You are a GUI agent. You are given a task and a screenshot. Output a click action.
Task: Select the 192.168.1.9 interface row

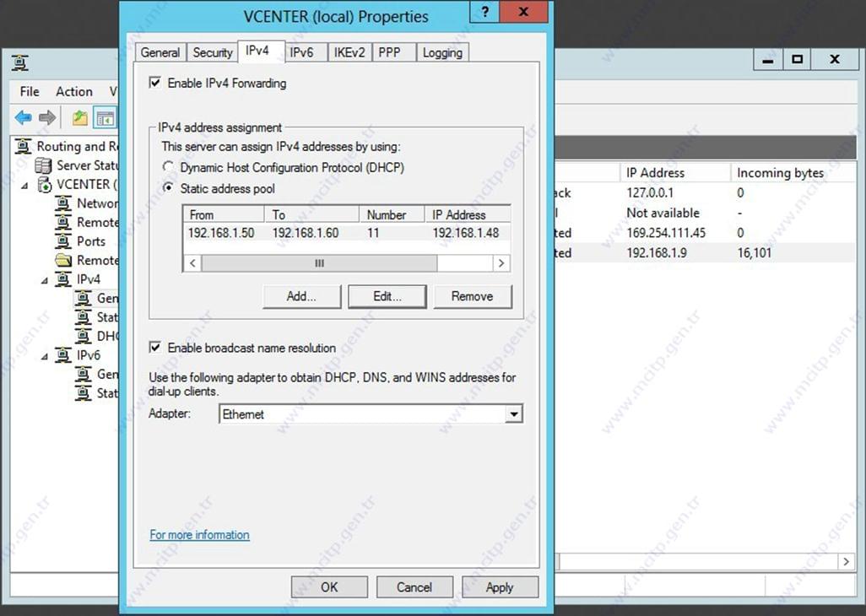[x=706, y=253]
